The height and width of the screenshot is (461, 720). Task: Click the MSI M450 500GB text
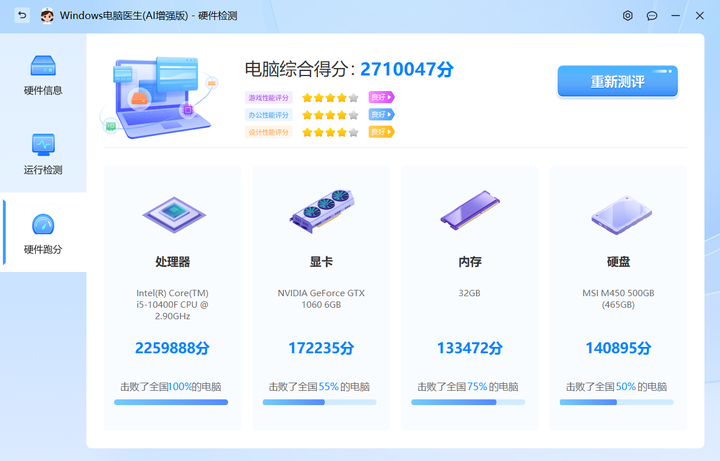618,298
